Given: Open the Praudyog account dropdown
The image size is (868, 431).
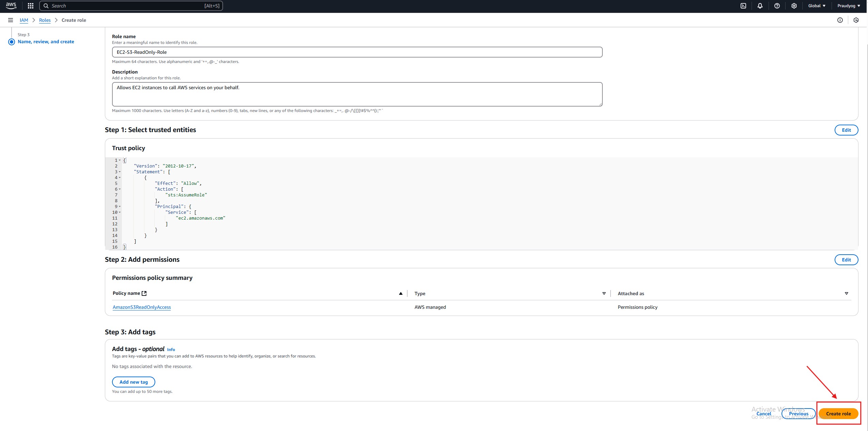Looking at the screenshot, I should click(849, 6).
